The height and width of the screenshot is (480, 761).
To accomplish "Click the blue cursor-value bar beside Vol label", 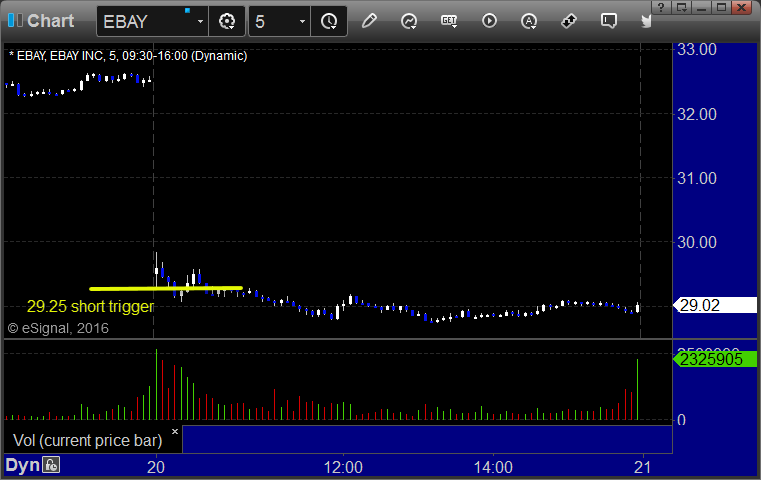I will pos(427,439).
